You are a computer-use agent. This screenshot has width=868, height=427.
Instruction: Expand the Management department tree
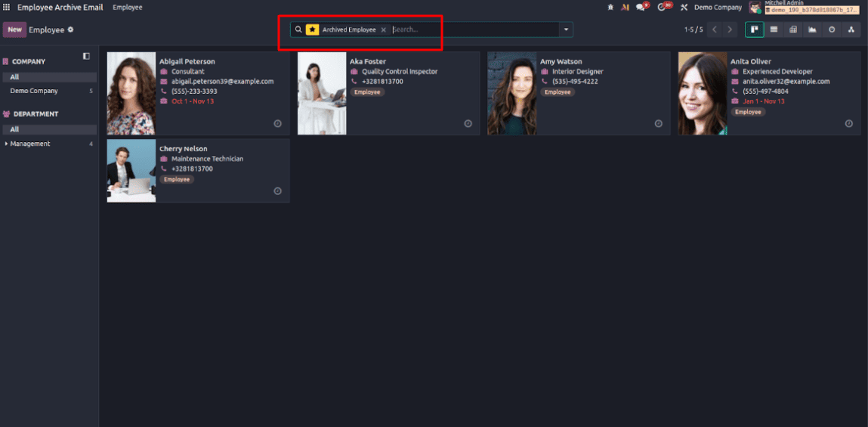[x=6, y=144]
